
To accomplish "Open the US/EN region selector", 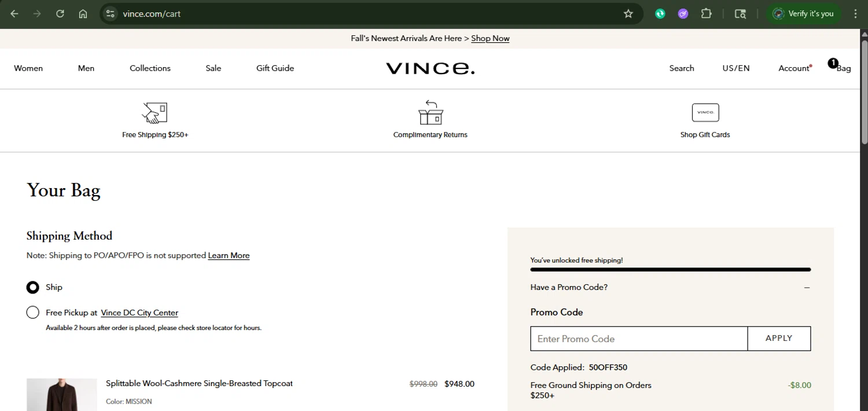I will pyautogui.click(x=735, y=68).
